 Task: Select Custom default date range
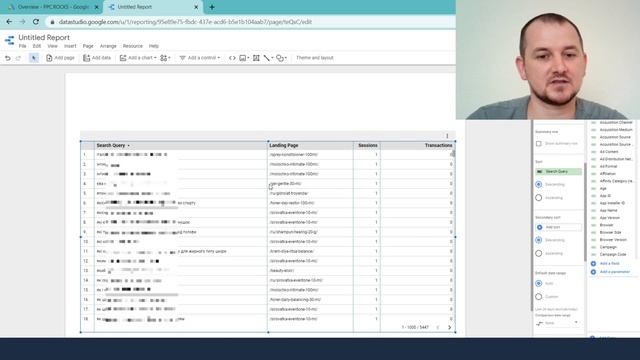pos(539,297)
